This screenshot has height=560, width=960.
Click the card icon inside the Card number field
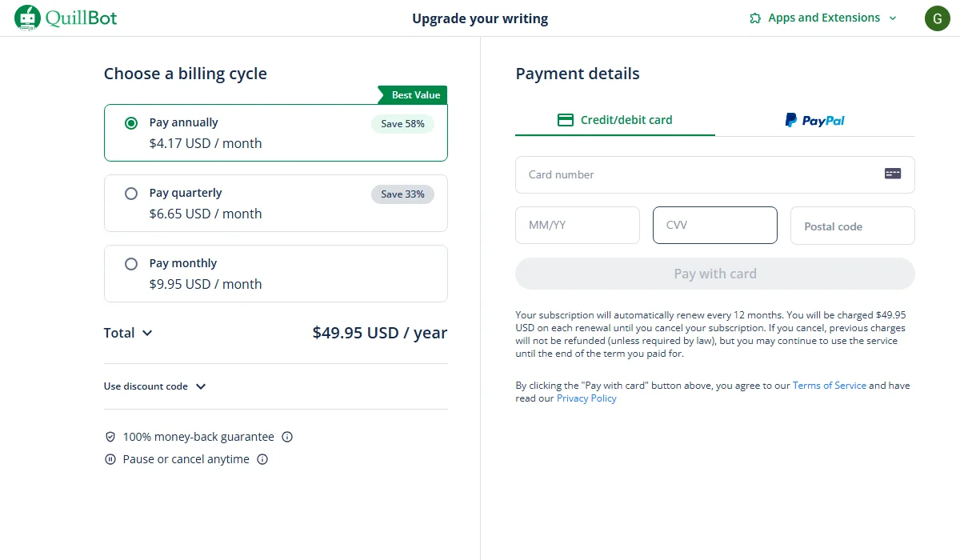pos(892,174)
